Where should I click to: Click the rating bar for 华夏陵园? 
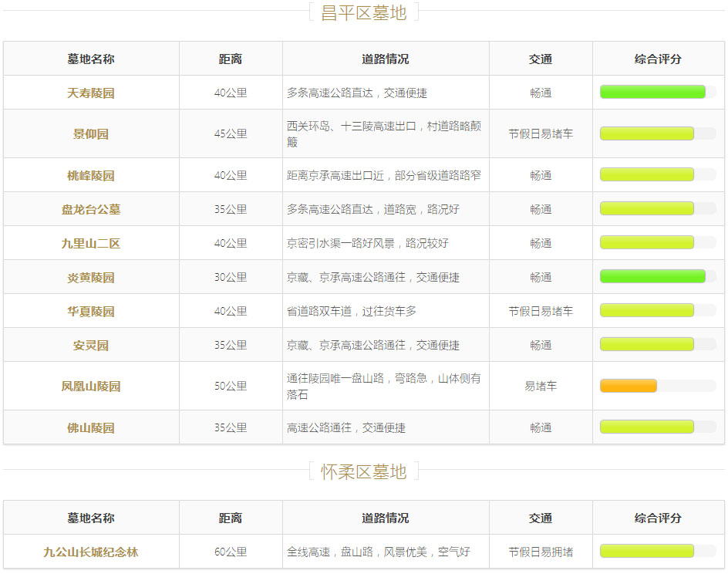tap(647, 310)
